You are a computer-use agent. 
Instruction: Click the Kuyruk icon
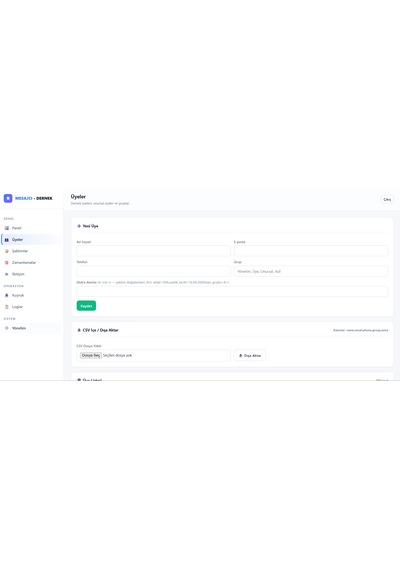tap(7, 295)
